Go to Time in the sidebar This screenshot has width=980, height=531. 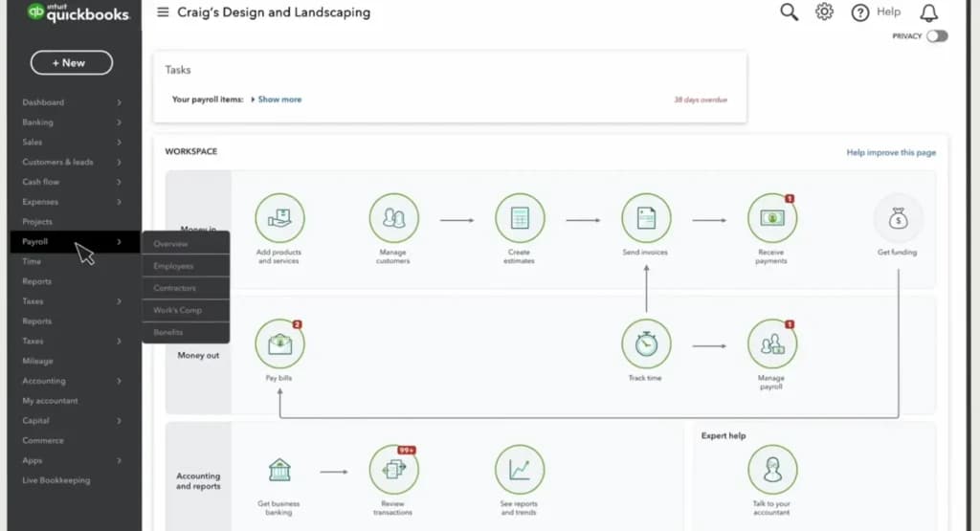(x=32, y=262)
